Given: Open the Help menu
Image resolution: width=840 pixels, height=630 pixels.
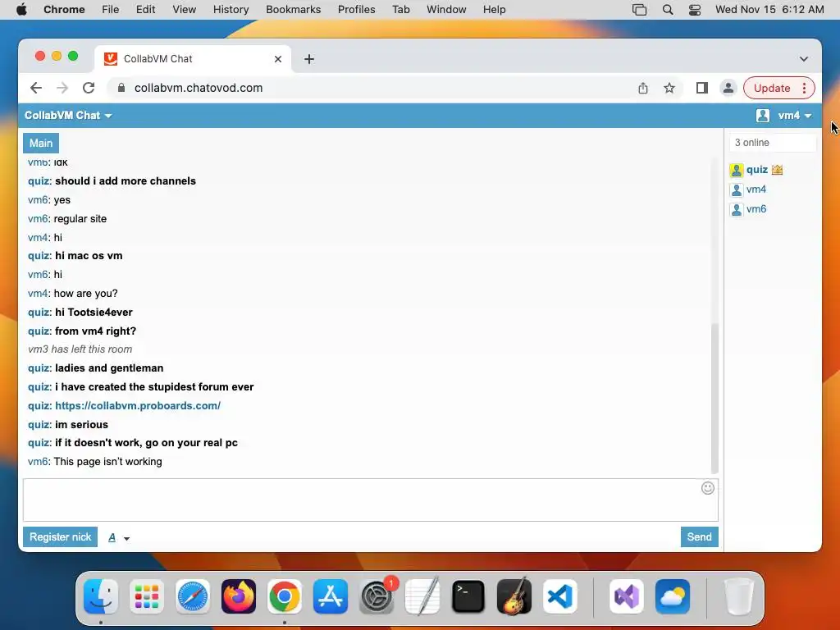Looking at the screenshot, I should pyautogui.click(x=494, y=10).
